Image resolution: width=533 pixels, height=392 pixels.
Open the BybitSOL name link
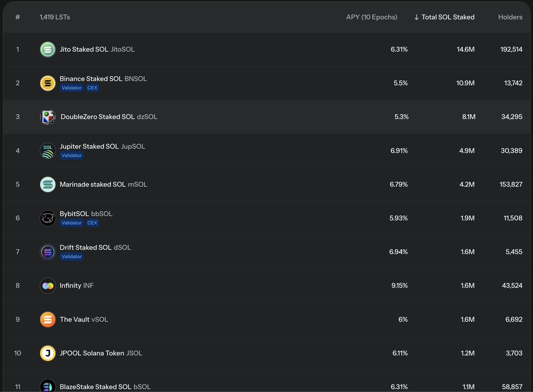[x=86, y=214]
